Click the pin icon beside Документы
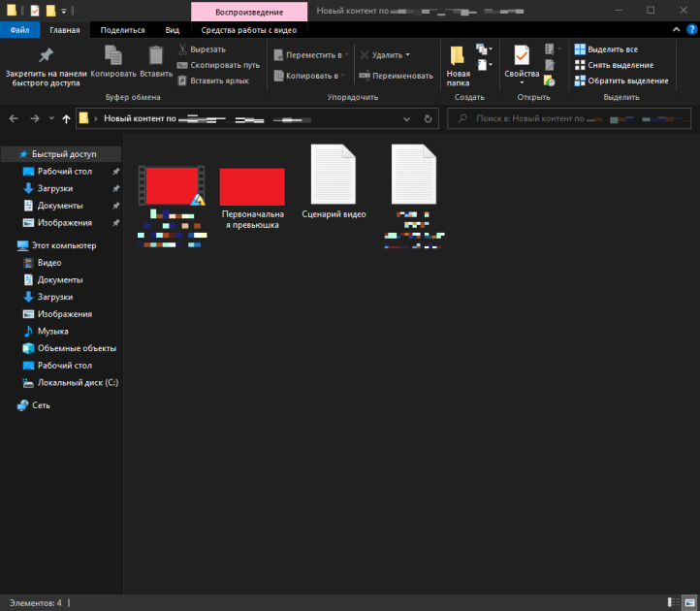Screen dimensions: 700x611 click(x=116, y=206)
